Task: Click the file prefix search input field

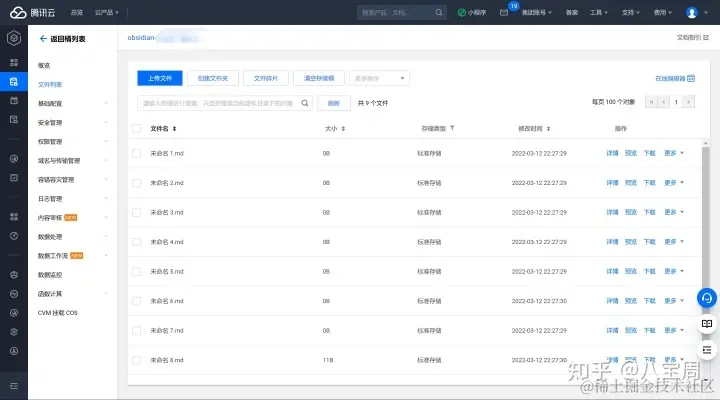Action: pyautogui.click(x=225, y=103)
